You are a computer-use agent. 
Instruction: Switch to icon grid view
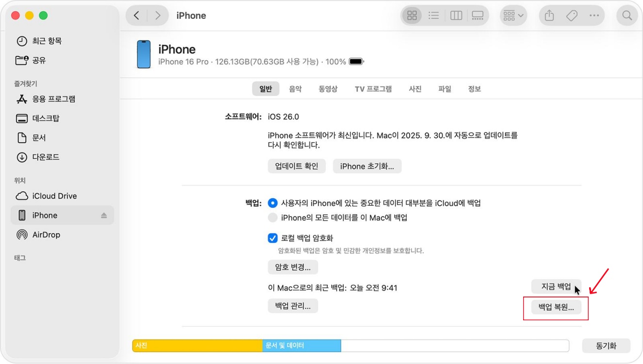(412, 16)
